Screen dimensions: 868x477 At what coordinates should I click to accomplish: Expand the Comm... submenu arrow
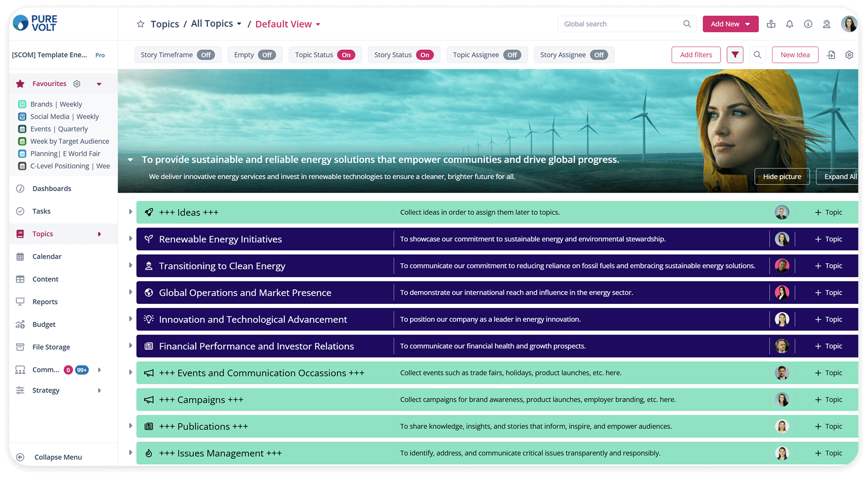coord(99,370)
